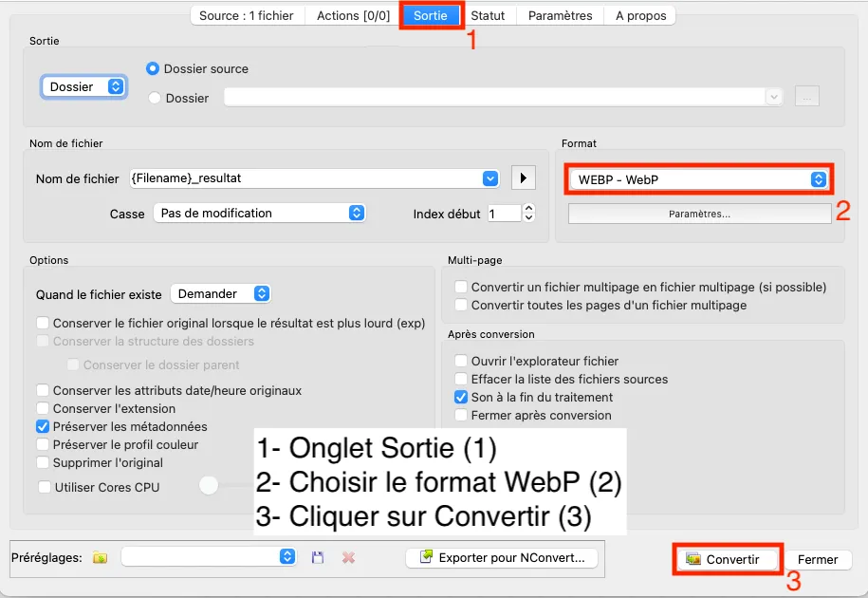868x598 pixels.
Task: Click the Cores CPU slider handle
Action: pyautogui.click(x=209, y=486)
